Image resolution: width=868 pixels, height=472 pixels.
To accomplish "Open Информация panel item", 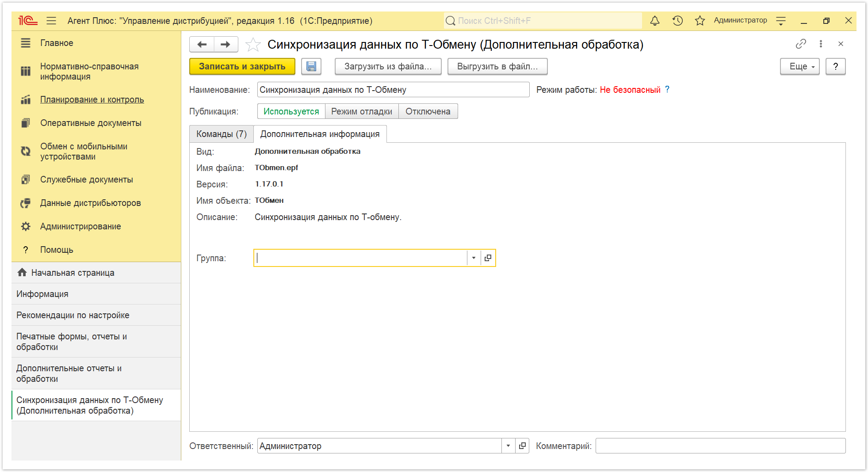I will pyautogui.click(x=96, y=294).
